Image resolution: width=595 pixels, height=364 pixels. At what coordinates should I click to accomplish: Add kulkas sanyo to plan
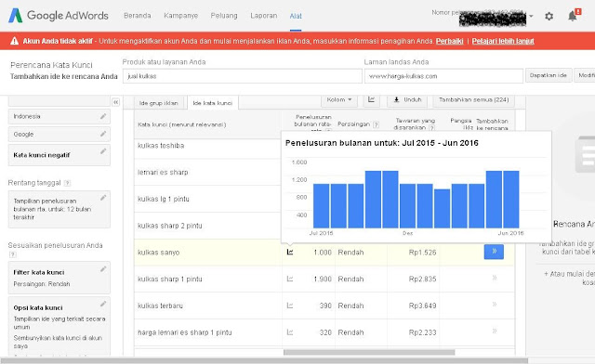494,252
